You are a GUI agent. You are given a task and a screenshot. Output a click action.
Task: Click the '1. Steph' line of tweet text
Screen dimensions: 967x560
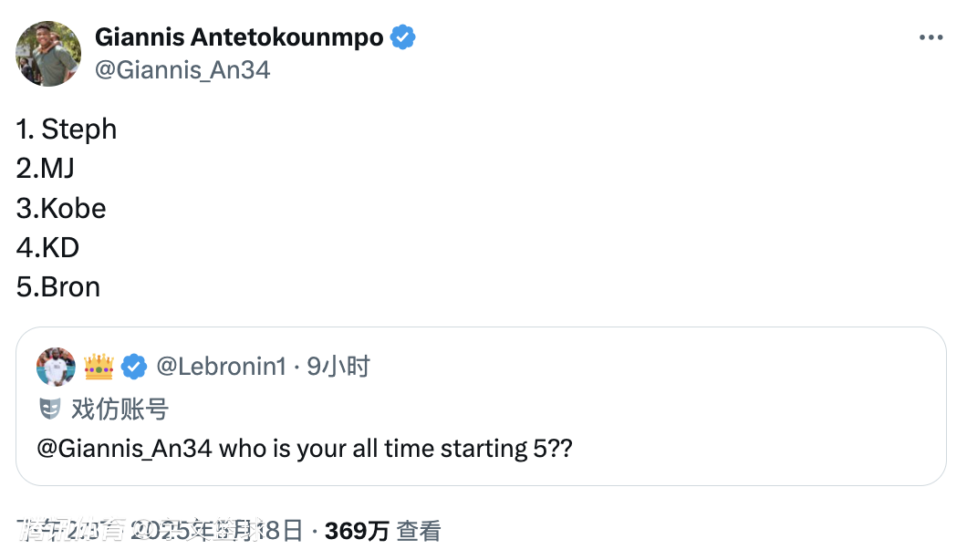tap(67, 129)
